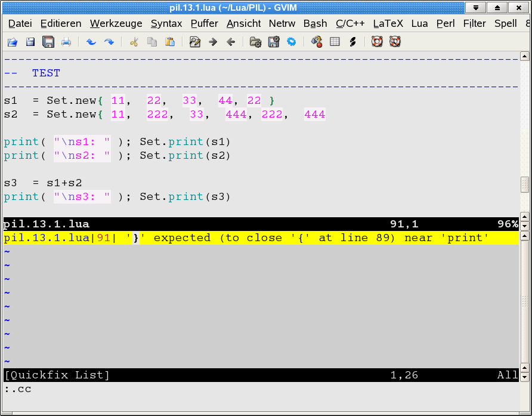532x416 pixels.
Task: Open the Editieren menu
Action: [61, 23]
